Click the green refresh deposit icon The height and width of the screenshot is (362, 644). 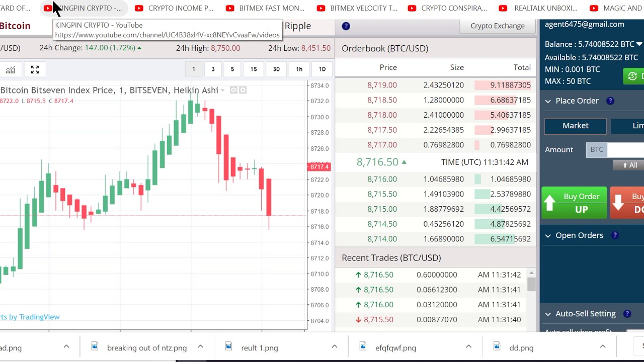click(x=633, y=76)
